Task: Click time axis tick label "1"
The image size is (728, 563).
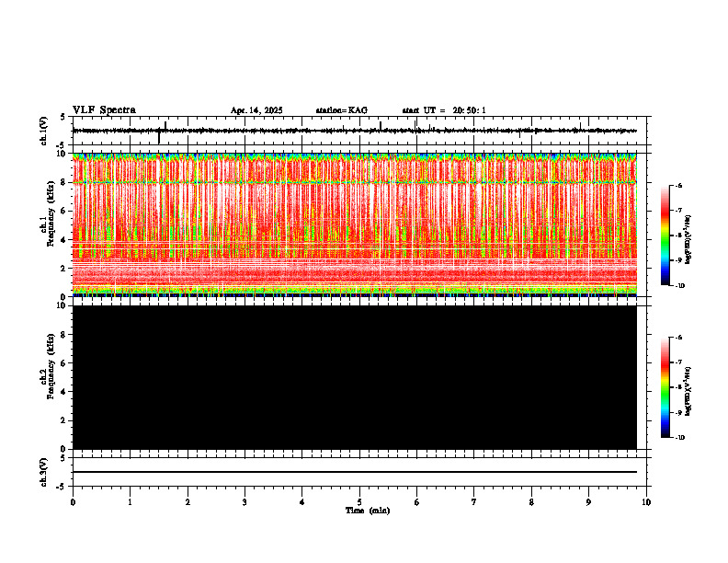Action: tap(130, 502)
